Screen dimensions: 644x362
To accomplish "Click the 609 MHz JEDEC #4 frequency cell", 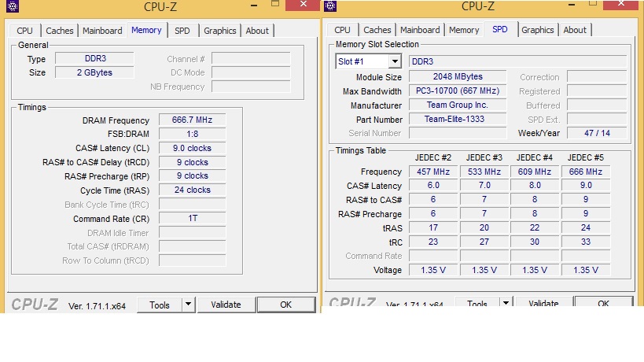I will pos(535,172).
